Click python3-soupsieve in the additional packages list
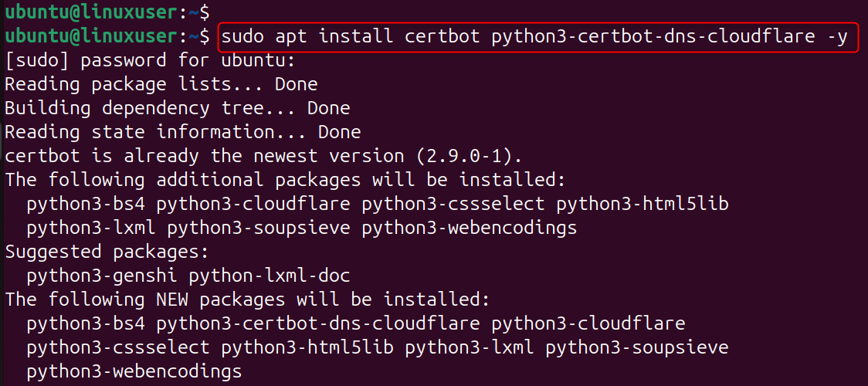The height and width of the screenshot is (386, 868). 258,228
